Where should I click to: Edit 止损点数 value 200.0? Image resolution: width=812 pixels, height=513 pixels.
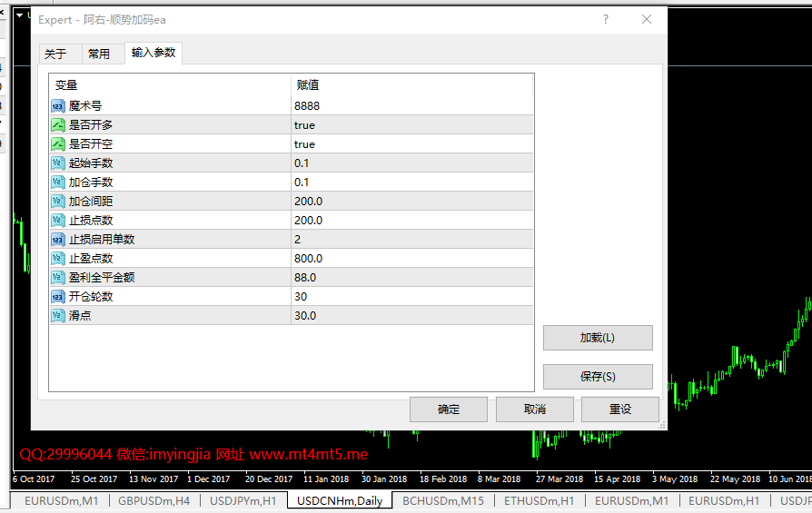click(x=412, y=221)
